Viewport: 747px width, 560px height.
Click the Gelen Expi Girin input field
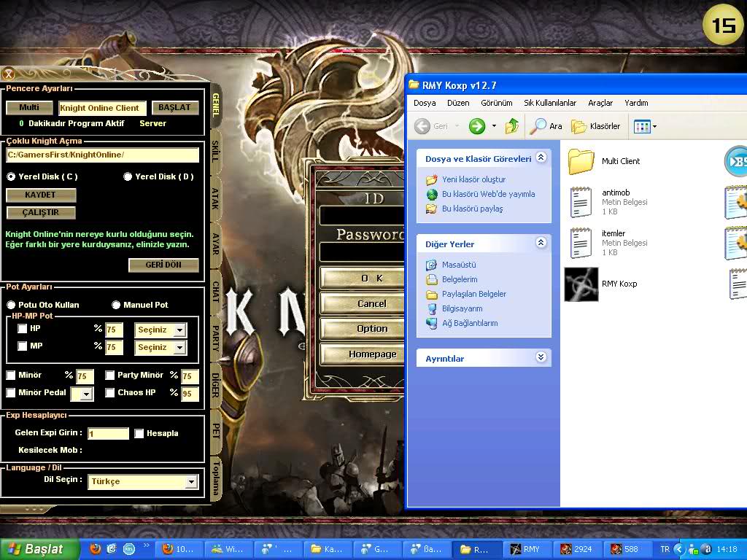(x=108, y=433)
